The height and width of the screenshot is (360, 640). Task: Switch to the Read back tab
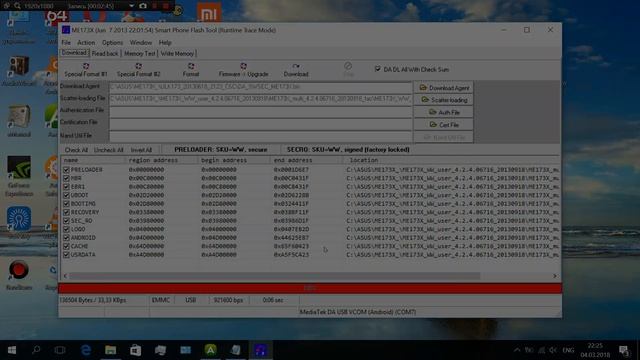click(x=105, y=53)
